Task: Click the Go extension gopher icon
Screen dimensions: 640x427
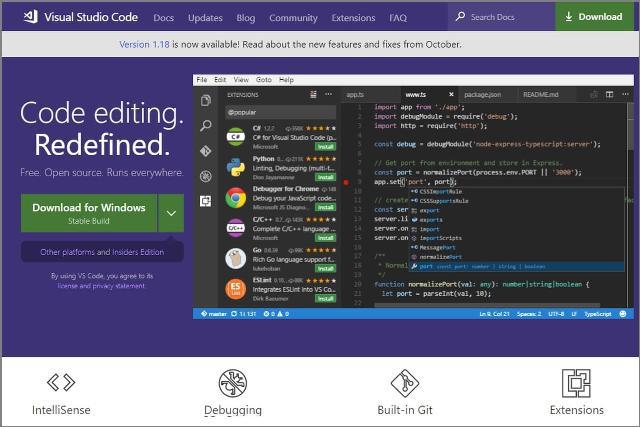Action: pyautogui.click(x=236, y=258)
